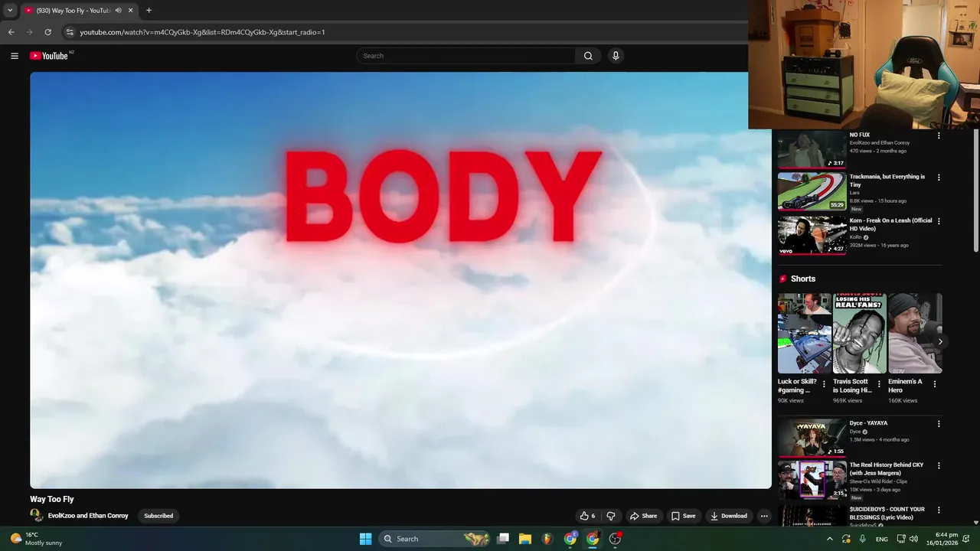Open taskbar volume speaker icon

(x=914, y=539)
